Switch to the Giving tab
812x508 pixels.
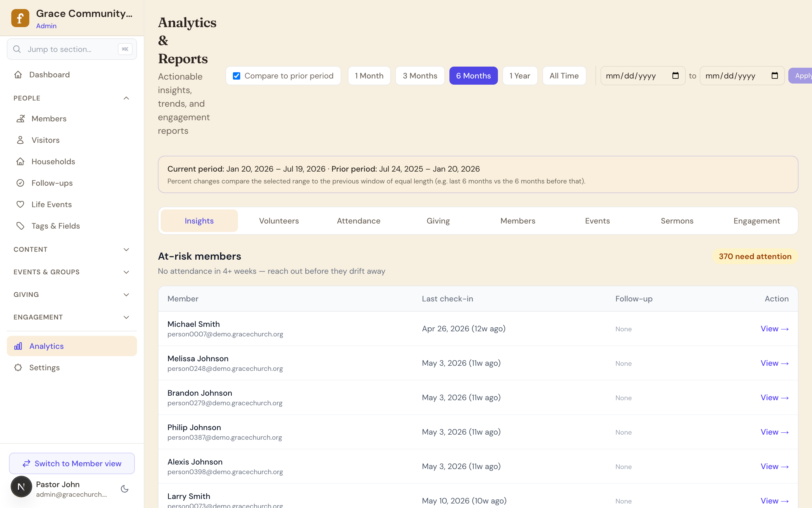point(438,221)
